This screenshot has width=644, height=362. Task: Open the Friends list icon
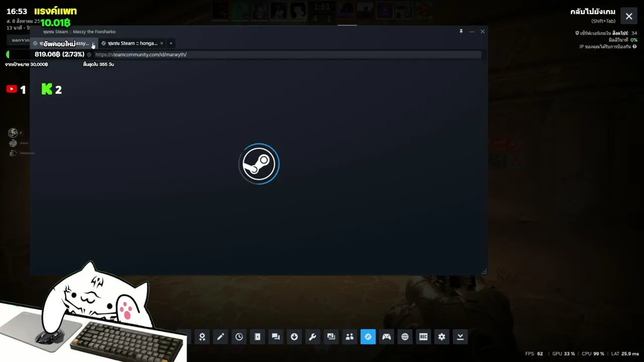(350, 337)
